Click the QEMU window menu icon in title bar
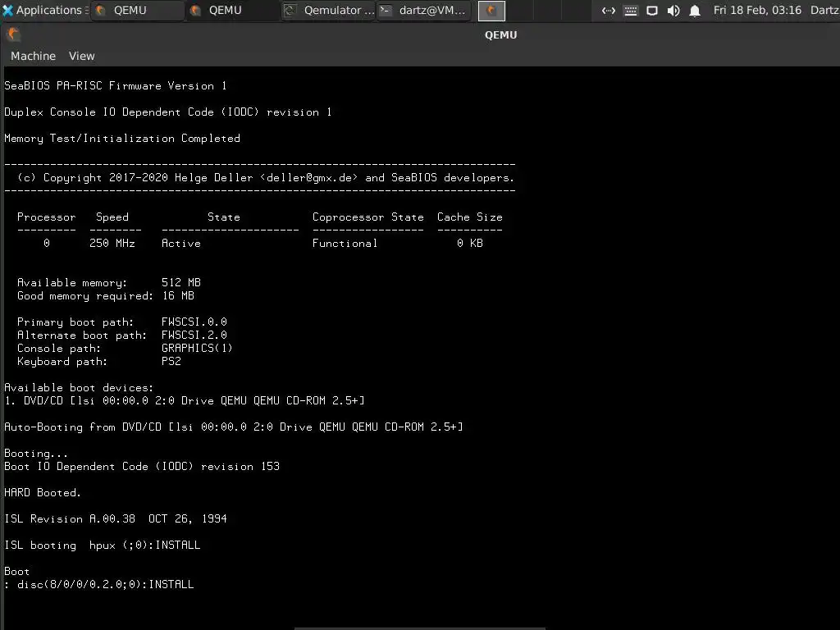Image resolution: width=840 pixels, height=630 pixels. (x=13, y=34)
